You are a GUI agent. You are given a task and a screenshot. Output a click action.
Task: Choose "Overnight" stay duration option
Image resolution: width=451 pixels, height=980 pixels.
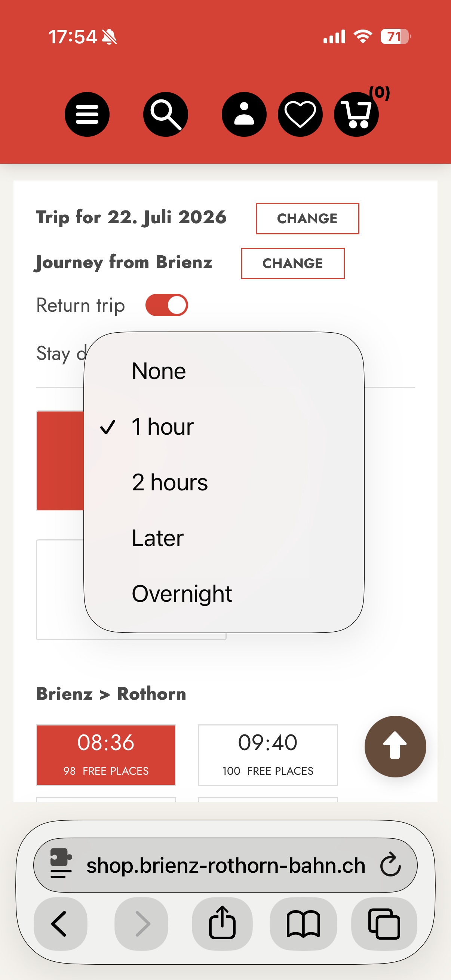point(181,594)
